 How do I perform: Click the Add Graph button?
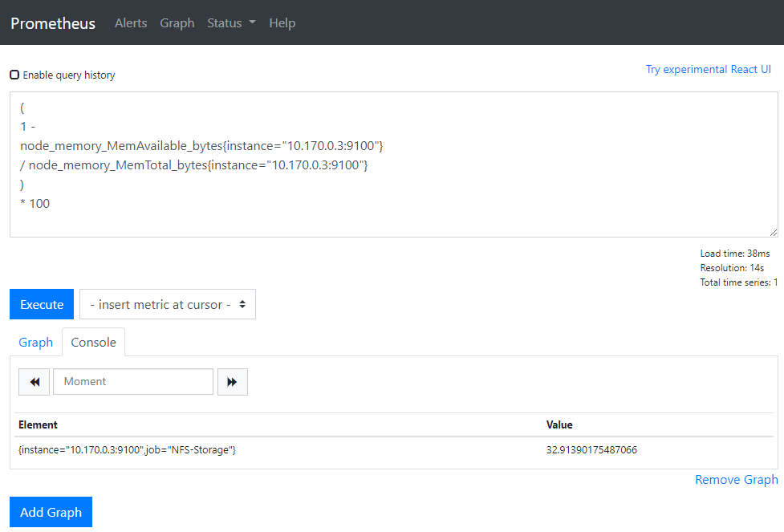[x=51, y=512]
